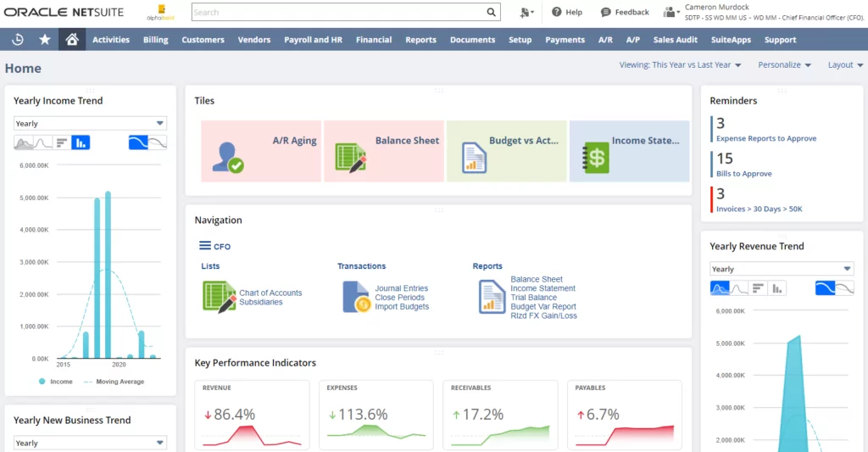Screen dimensions: 868x452
Task: Open the Payables KPI card
Action: [x=625, y=415]
